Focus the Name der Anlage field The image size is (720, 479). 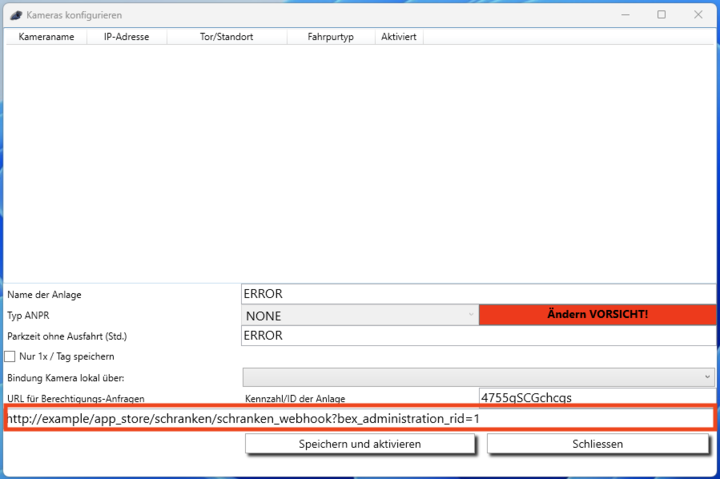point(478,294)
